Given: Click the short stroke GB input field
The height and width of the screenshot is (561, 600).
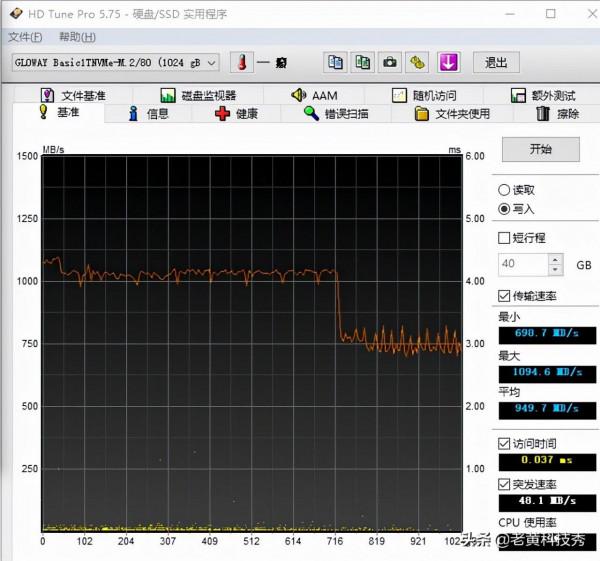Looking at the screenshot, I should 523,264.
